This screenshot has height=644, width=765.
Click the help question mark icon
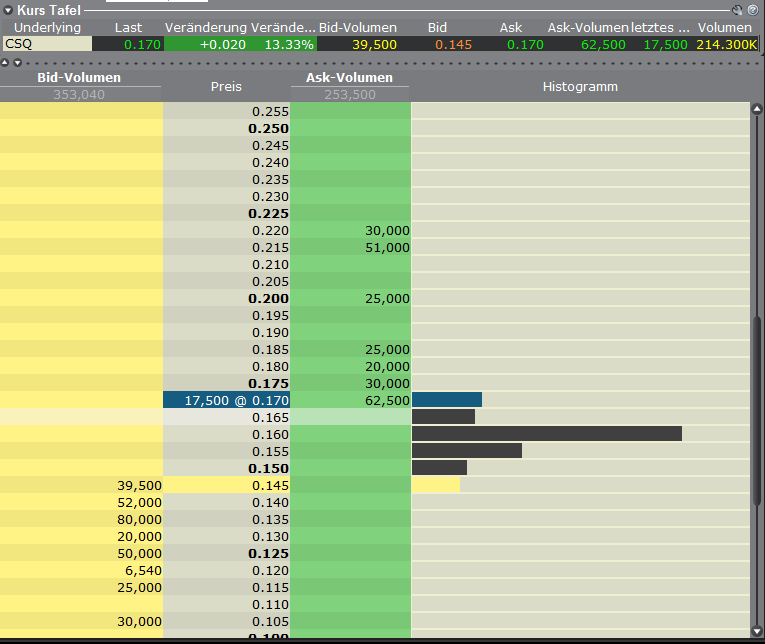point(752,10)
